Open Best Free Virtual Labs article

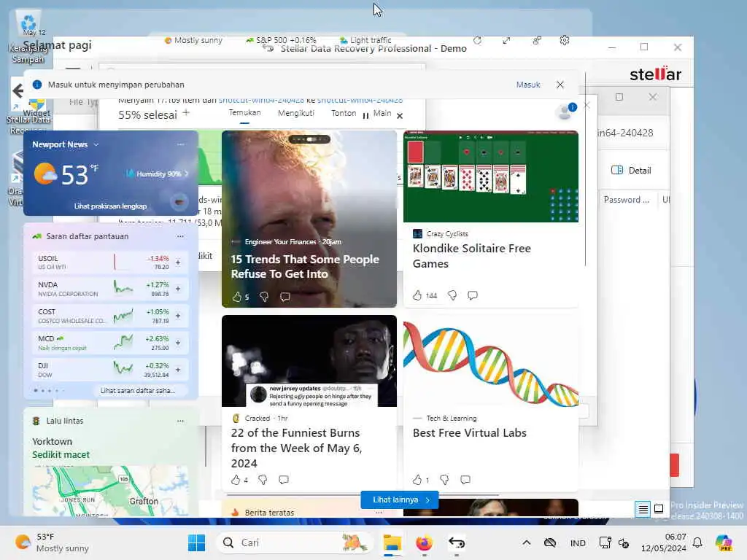(x=469, y=433)
